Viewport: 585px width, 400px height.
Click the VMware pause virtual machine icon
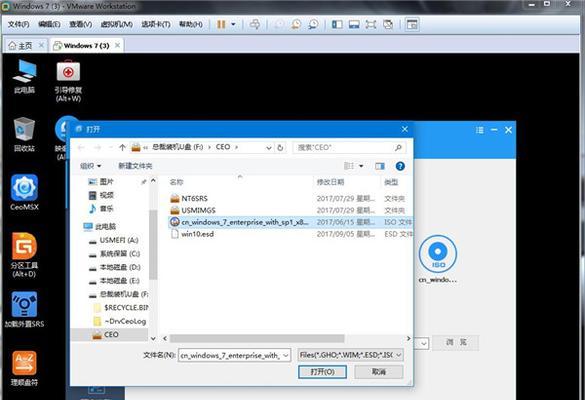221,24
